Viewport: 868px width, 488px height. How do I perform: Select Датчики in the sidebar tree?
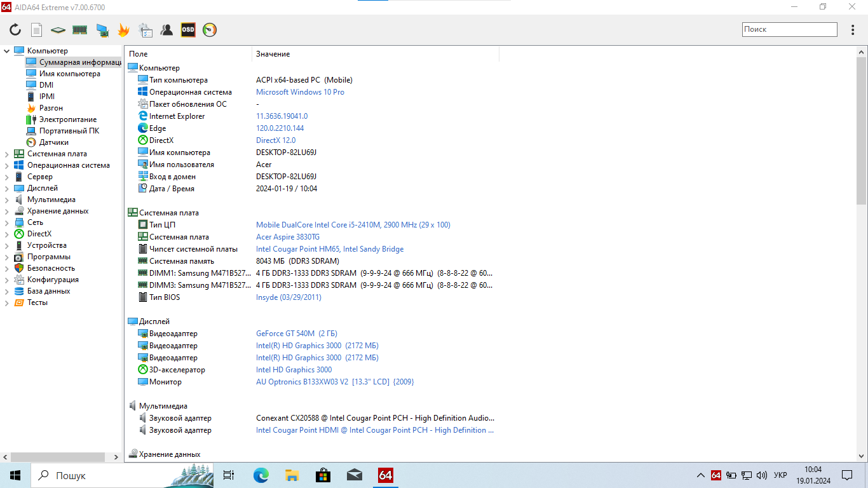[53, 142]
